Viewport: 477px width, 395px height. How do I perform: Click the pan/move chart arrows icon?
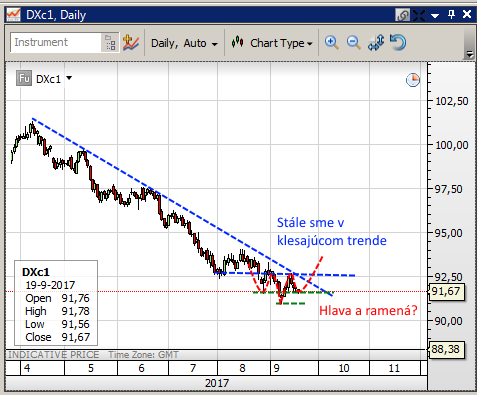coord(376,43)
